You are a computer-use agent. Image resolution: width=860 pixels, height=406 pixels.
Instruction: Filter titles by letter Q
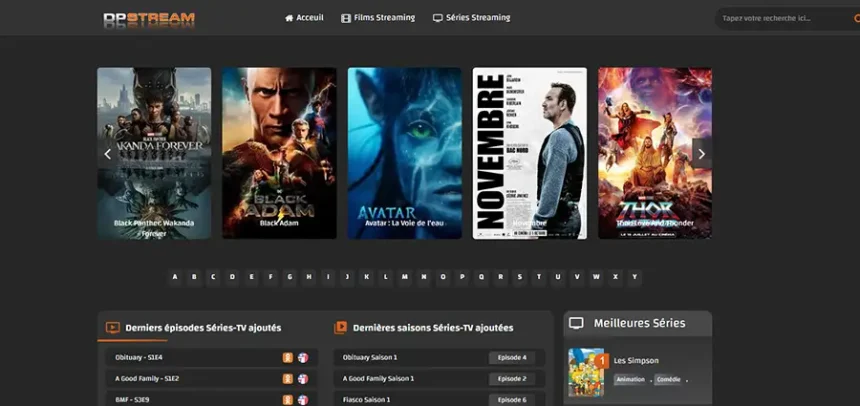tap(481, 277)
